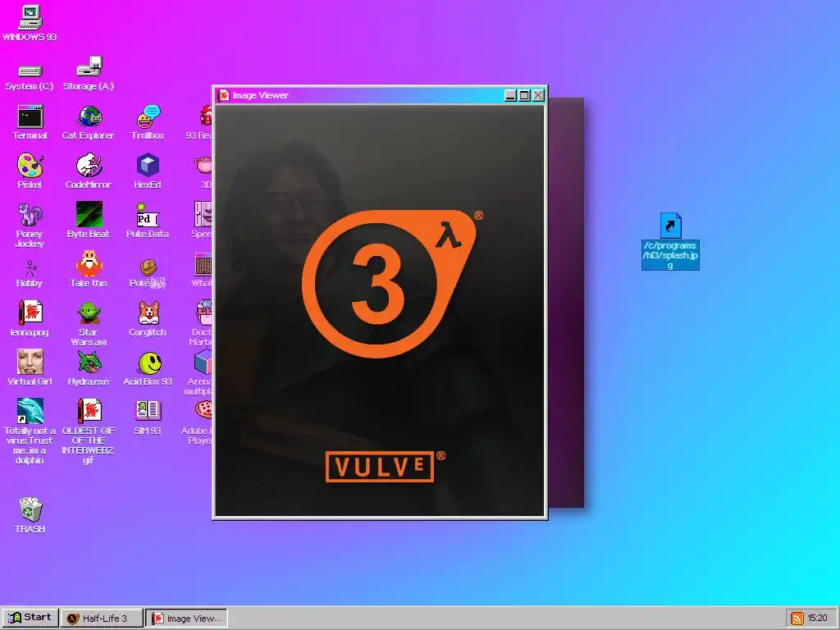840x630 pixels.
Task: Open the Poney Jockey icon
Action: (x=30, y=215)
